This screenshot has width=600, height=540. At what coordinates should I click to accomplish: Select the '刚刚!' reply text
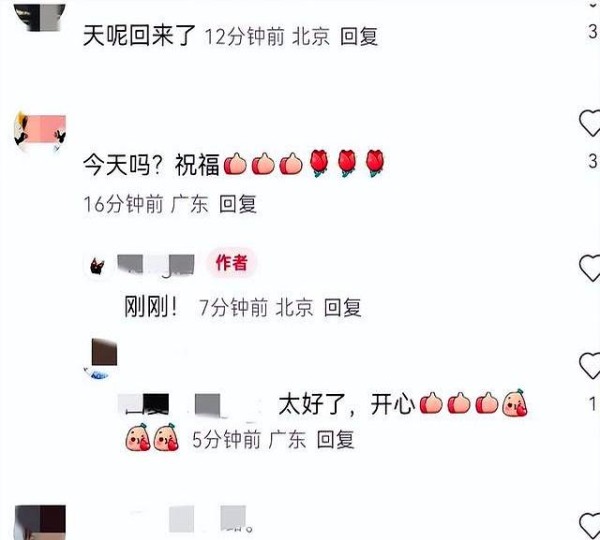click(151, 307)
